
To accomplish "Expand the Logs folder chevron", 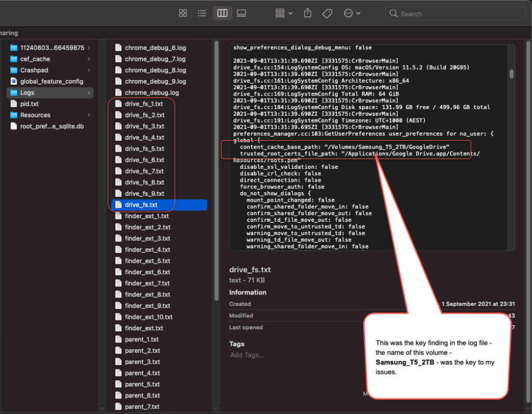I will [x=89, y=93].
